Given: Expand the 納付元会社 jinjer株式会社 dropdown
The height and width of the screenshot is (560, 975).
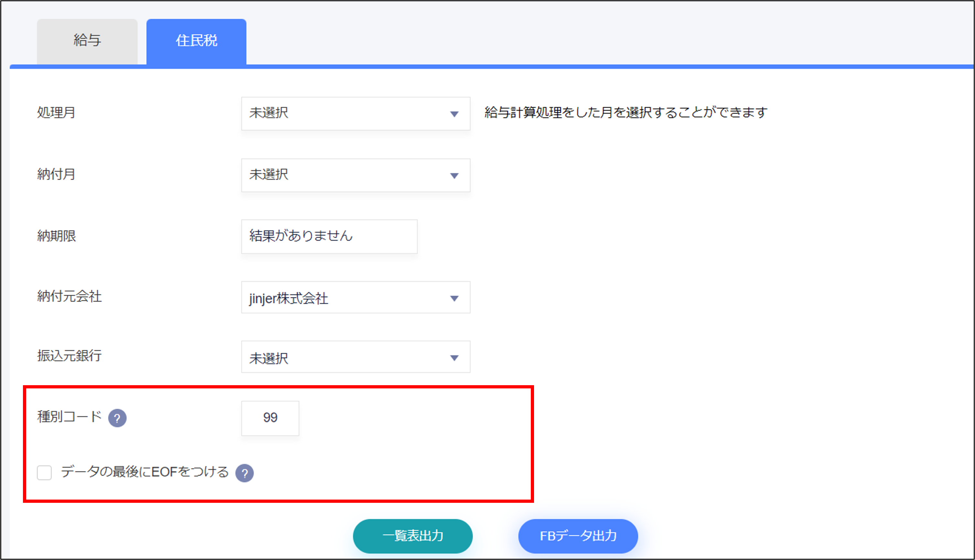Looking at the screenshot, I should [346, 298].
